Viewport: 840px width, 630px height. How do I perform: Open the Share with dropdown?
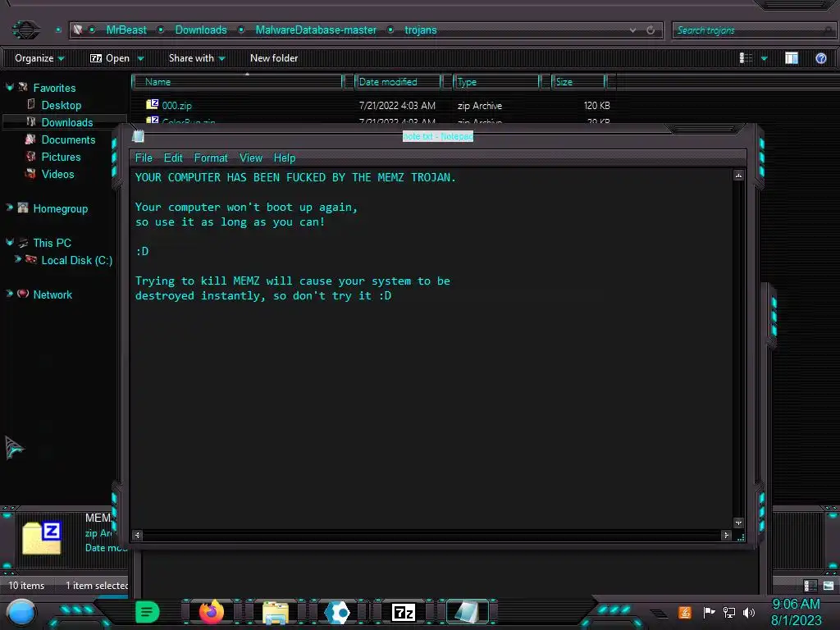(197, 58)
